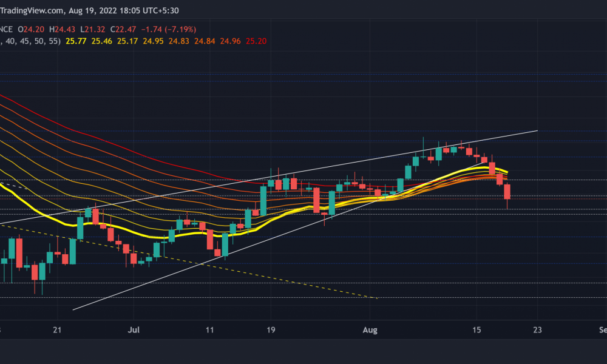Select the yellow dashed descending trendline
Image resolution: width=607 pixels, height=364 pixels.
pos(189,261)
